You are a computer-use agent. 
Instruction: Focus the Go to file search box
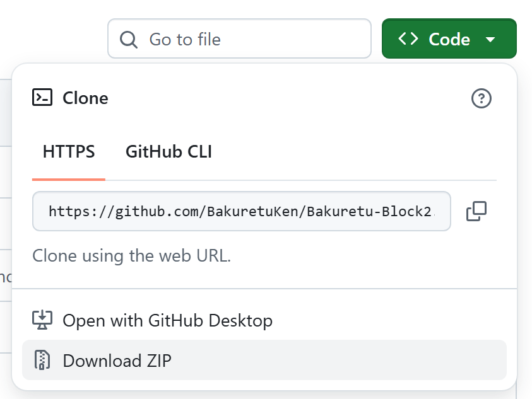[252, 40]
